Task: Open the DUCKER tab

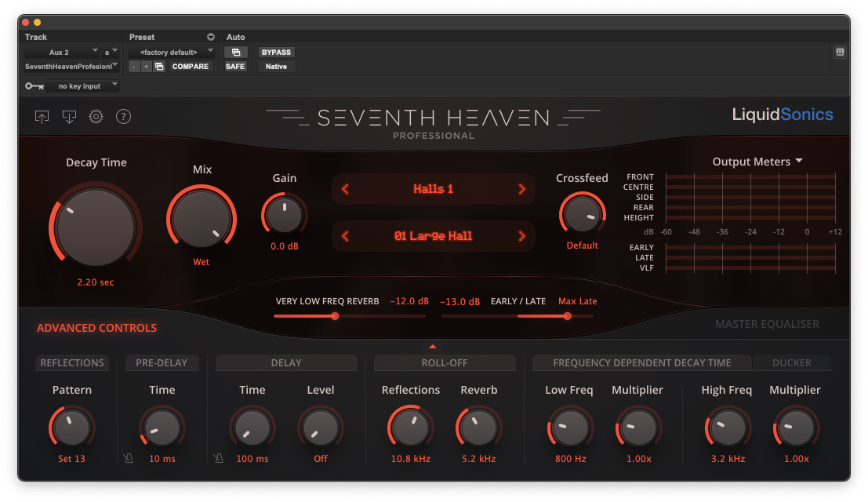Action: pos(792,363)
